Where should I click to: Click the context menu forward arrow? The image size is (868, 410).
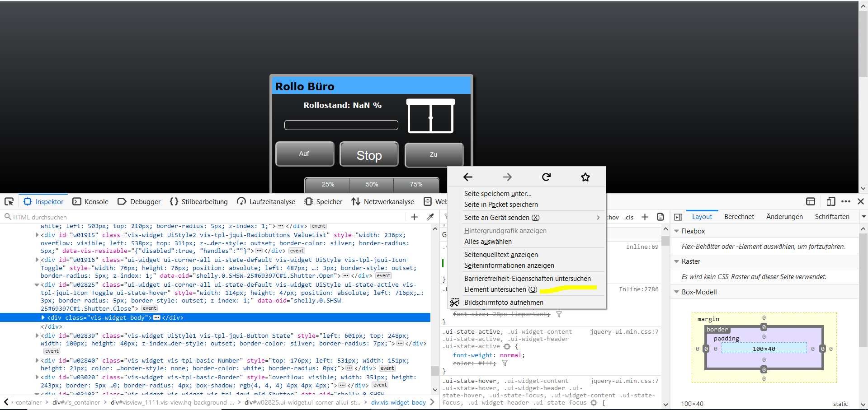click(x=507, y=177)
